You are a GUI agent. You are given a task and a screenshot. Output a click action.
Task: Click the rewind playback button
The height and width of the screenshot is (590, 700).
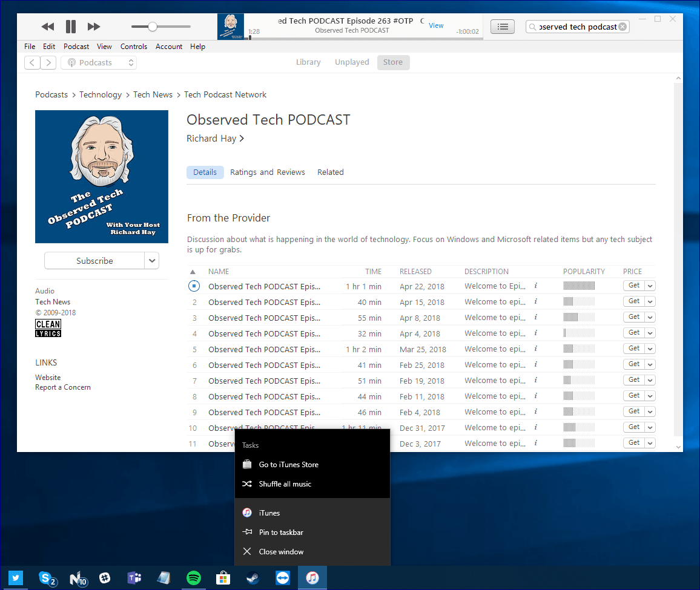point(48,27)
